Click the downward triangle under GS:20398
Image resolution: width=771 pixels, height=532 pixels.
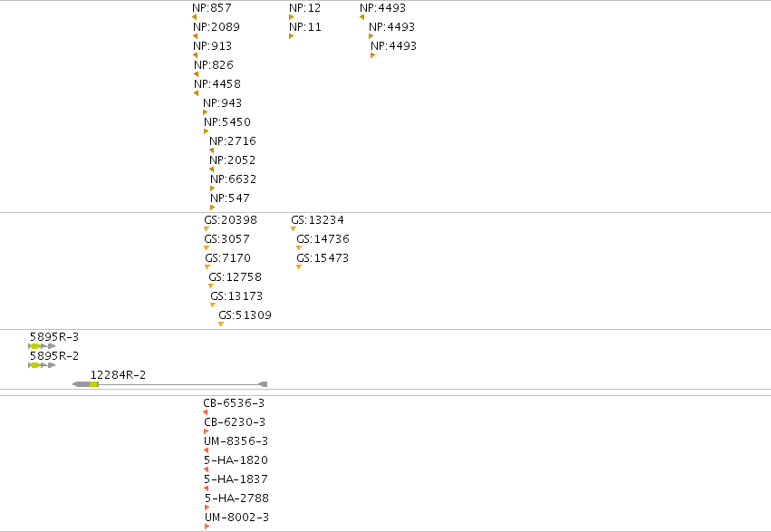207,229
